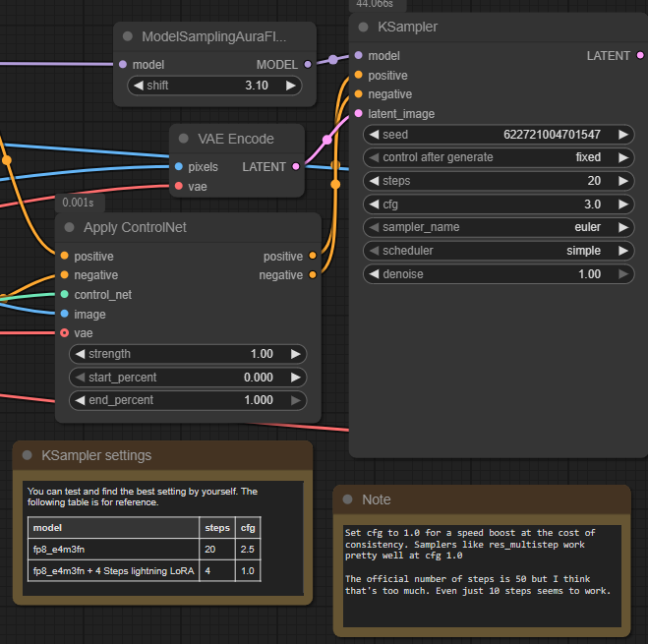Screen dimensions: 648x644
Task: Next option arrow for control after generate
Action: tap(623, 157)
